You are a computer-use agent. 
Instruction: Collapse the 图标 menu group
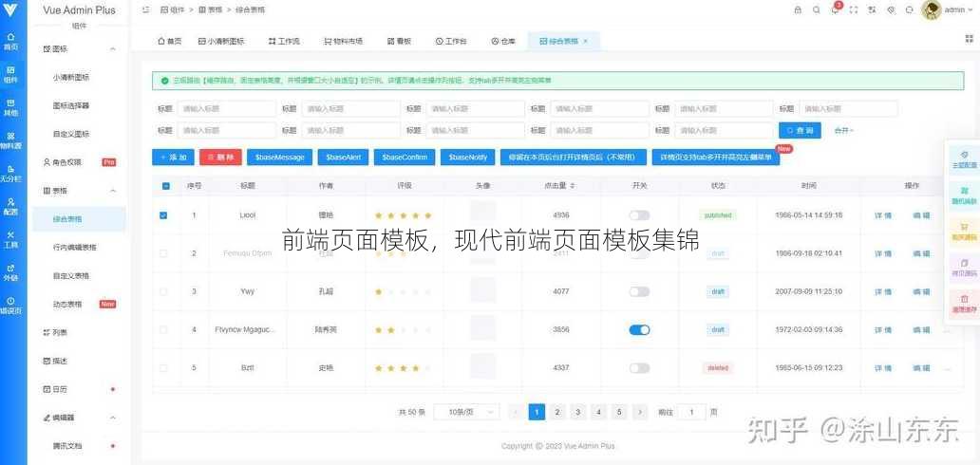112,48
